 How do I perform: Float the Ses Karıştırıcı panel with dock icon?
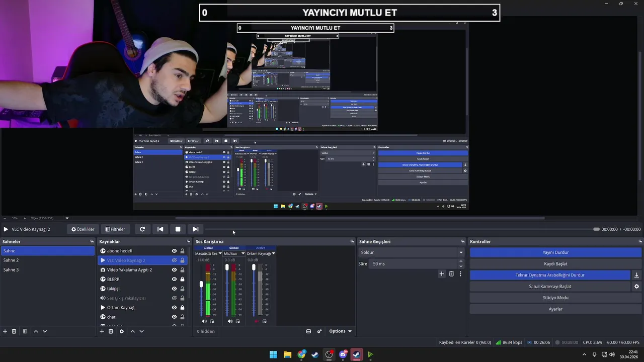[352, 241]
